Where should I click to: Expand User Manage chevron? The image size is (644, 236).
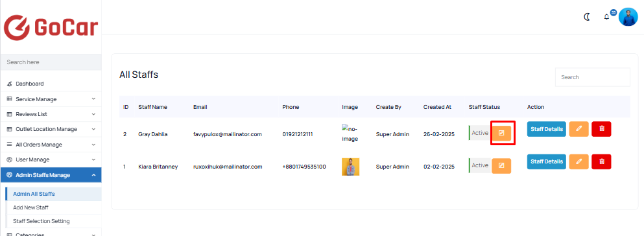[x=93, y=159]
